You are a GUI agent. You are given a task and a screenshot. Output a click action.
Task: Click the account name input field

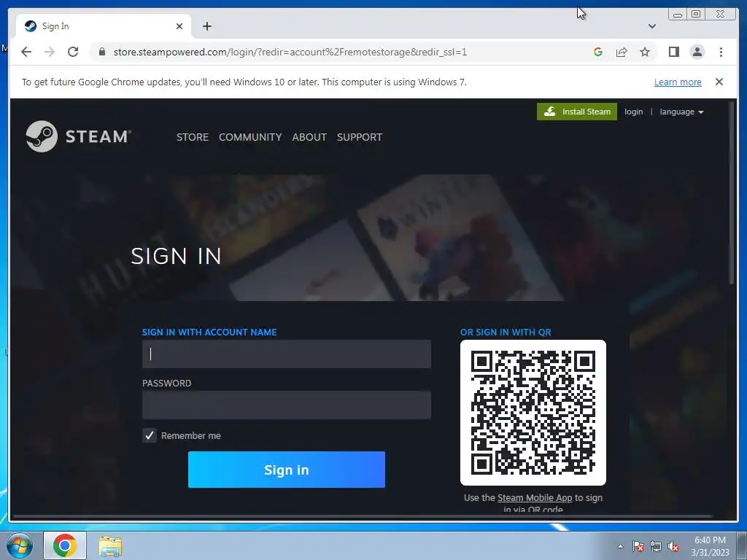286,354
